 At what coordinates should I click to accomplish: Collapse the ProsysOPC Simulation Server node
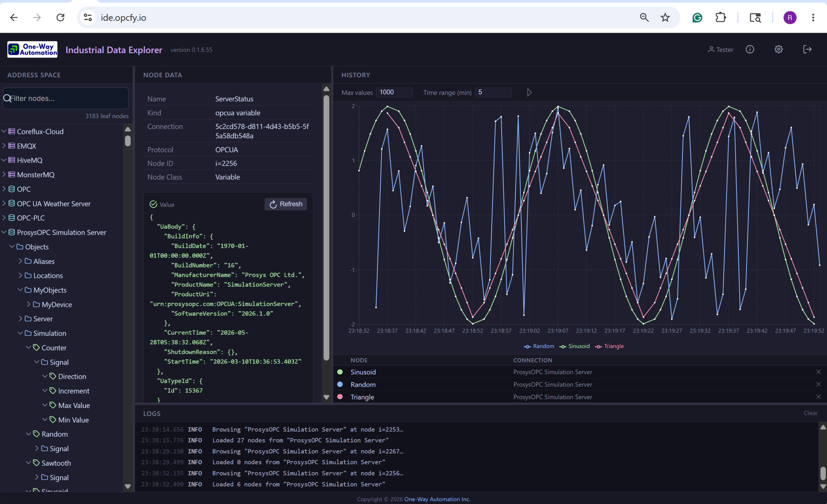(x=4, y=232)
